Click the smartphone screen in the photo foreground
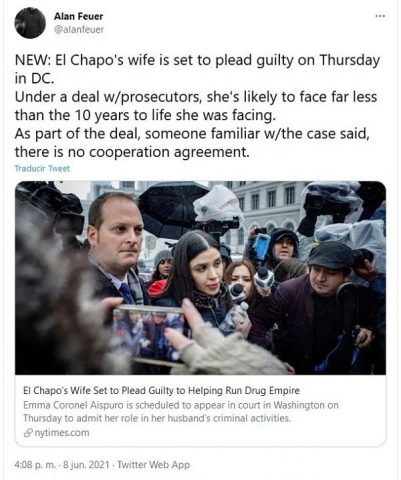401x480 pixels. [x=148, y=335]
